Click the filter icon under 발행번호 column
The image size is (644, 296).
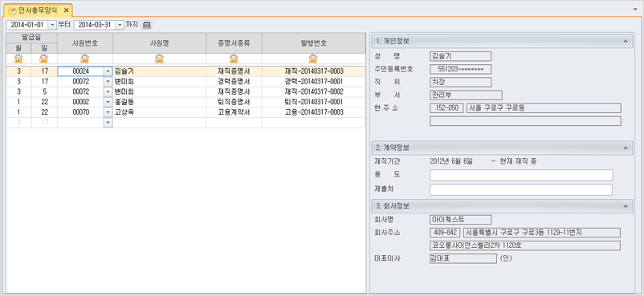(x=313, y=59)
